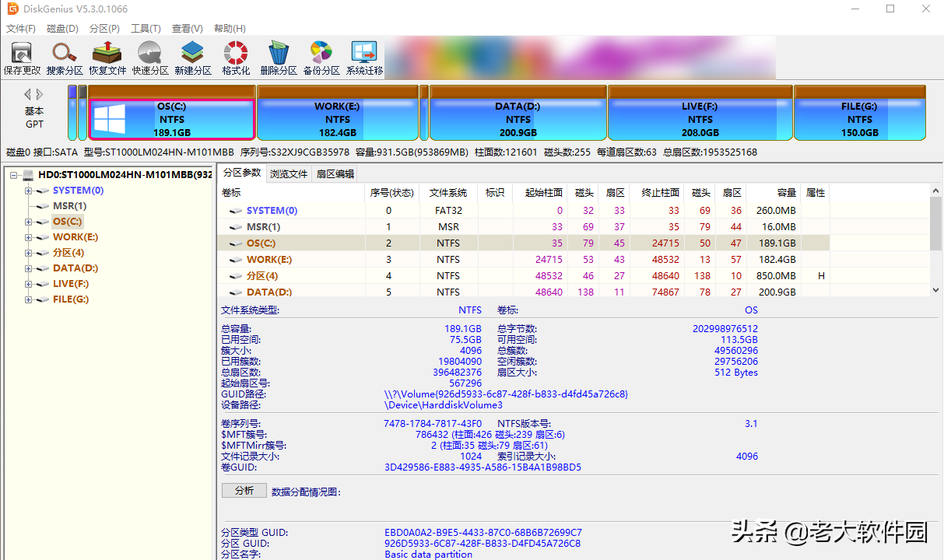
Task: Go to the previous disk with the left arrow
Action: pos(28,94)
